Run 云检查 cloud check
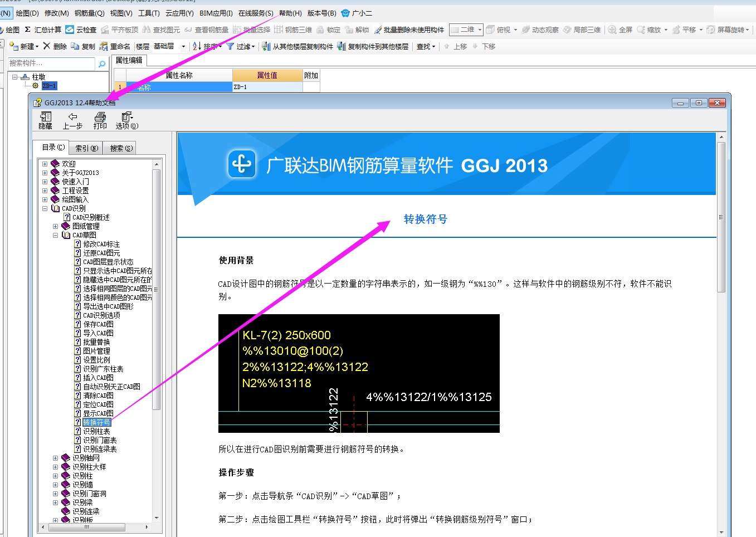This screenshot has width=756, height=537. pos(81,30)
